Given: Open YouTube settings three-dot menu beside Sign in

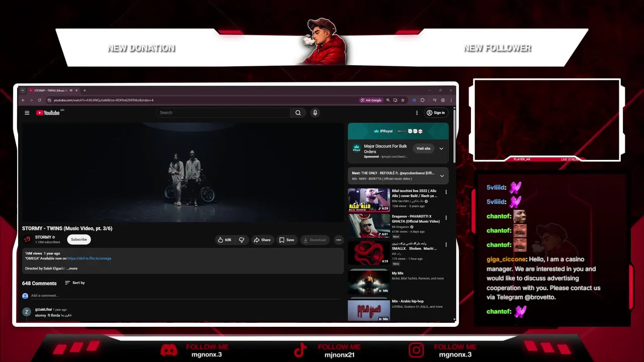Looking at the screenshot, I should pos(417,113).
